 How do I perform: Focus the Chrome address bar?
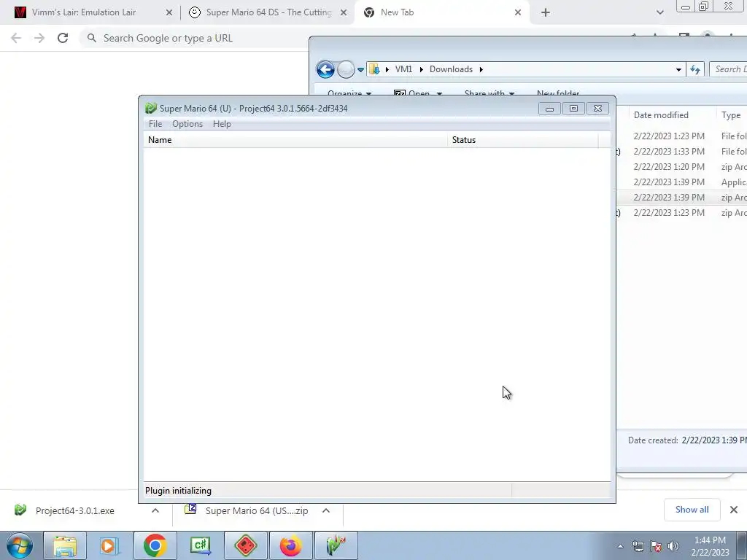196,38
